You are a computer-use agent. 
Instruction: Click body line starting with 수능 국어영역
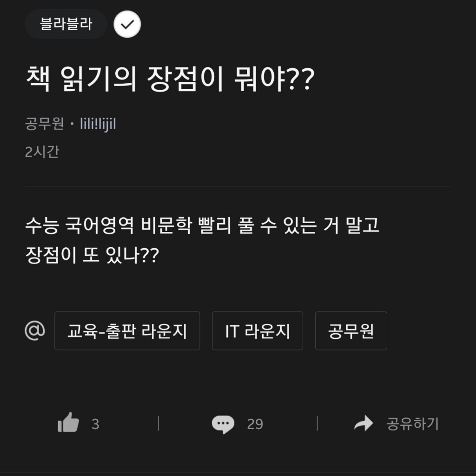coord(202,227)
